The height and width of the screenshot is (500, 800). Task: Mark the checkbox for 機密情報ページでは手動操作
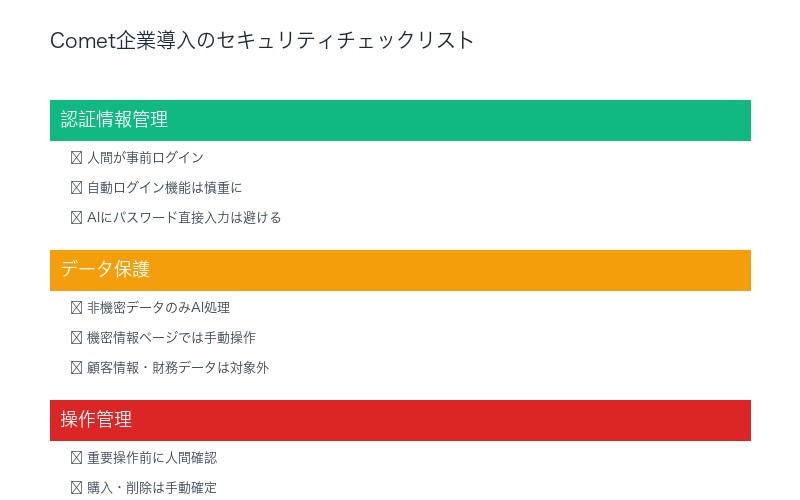pos(77,338)
